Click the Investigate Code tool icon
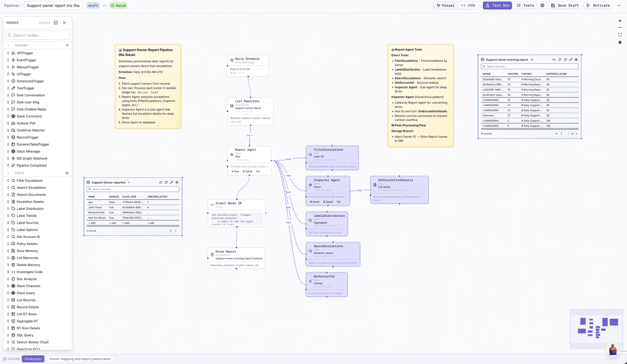Viewport: 627px width, 364px height. tap(13, 272)
